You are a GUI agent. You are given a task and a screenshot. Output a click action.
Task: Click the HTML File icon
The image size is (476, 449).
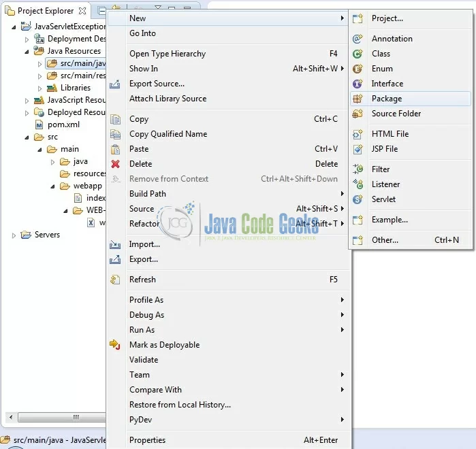358,134
